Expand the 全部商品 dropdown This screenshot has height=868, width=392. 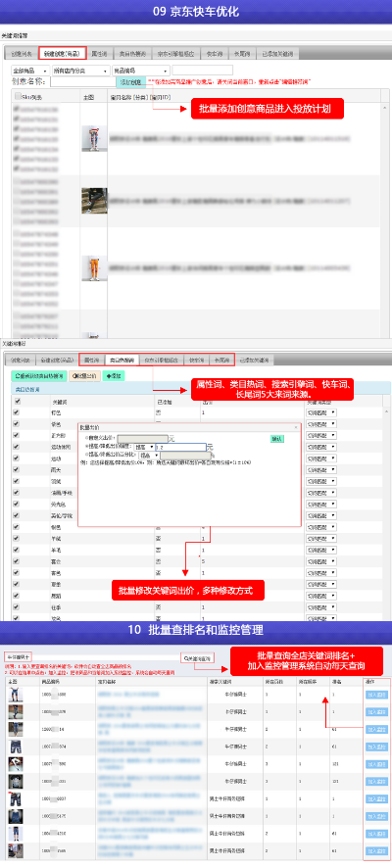(30, 71)
